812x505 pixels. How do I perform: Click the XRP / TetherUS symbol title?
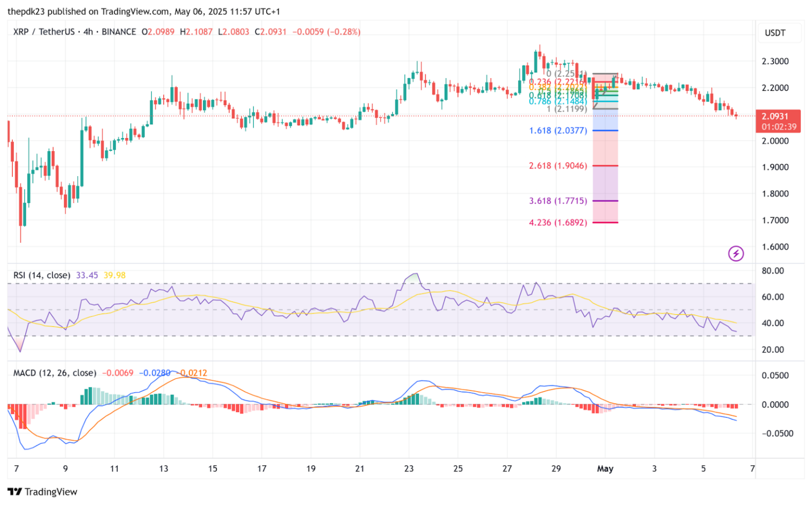(44, 32)
